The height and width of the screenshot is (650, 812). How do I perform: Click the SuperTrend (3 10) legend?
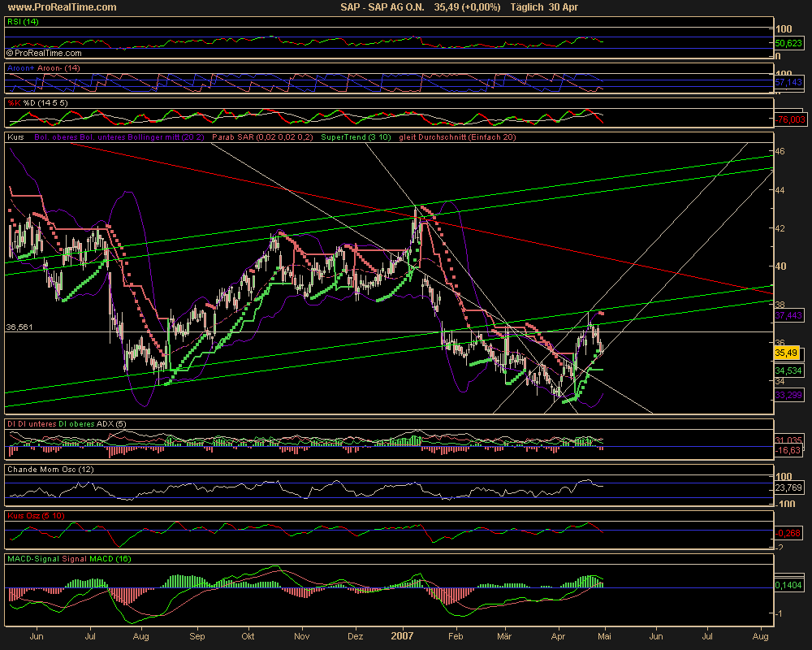click(356, 137)
